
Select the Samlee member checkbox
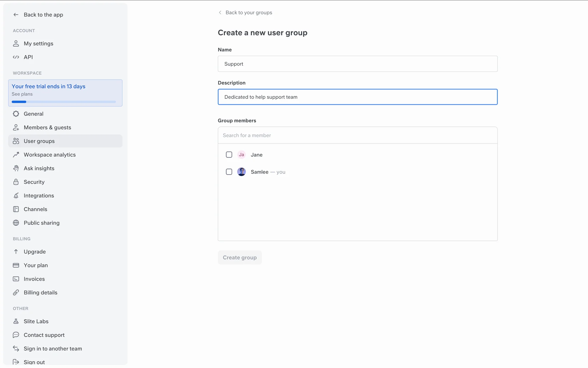[x=229, y=172]
